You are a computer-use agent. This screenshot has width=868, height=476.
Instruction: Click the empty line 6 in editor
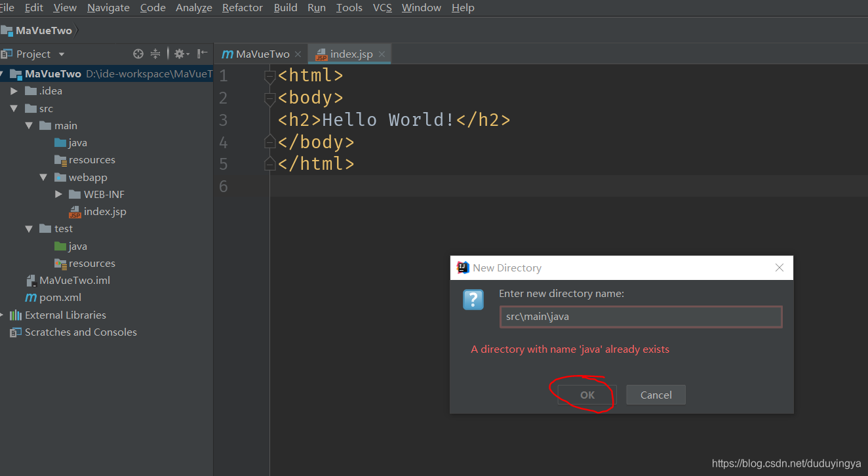pos(569,186)
